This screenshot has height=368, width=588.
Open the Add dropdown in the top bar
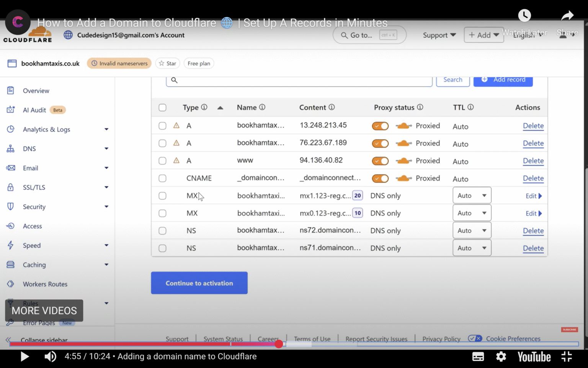[483, 35]
